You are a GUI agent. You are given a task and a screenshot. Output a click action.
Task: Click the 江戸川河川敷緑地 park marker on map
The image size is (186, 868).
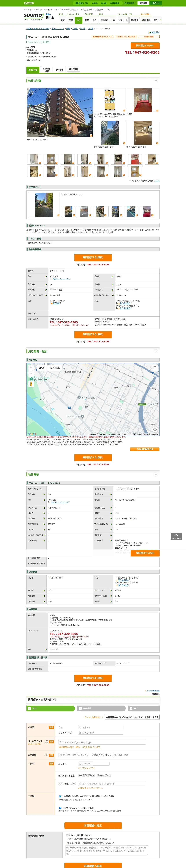(x=31, y=379)
